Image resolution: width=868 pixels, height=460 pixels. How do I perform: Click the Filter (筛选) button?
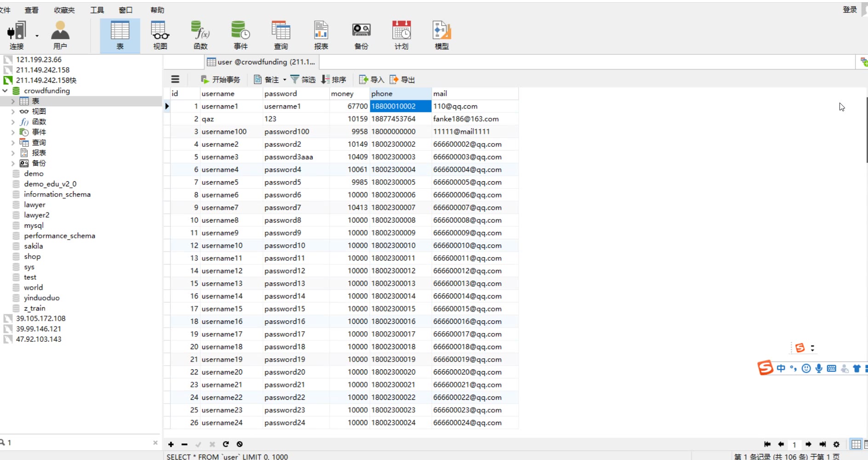(303, 80)
